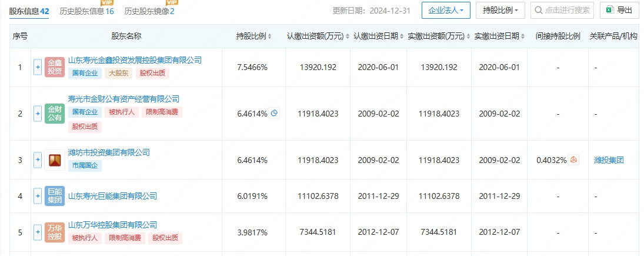644x256 pixels.
Task: Click the 11102.6378 subscribed amount cell
Action: coord(318,196)
